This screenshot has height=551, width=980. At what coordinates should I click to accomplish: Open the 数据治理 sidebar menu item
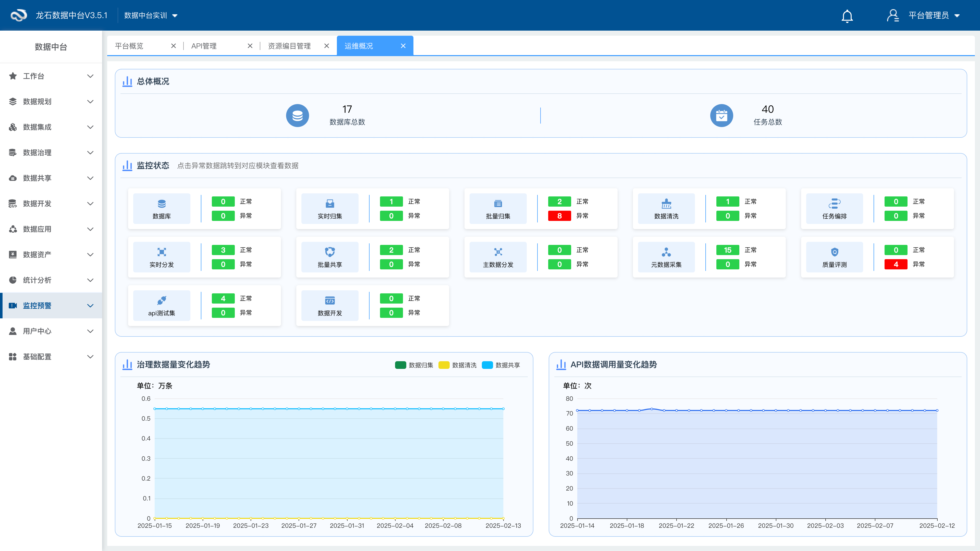[x=51, y=153]
